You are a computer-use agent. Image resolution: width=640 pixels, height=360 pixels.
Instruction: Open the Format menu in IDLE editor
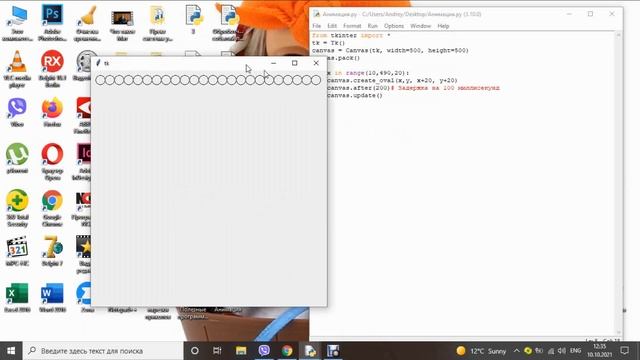tap(352, 26)
